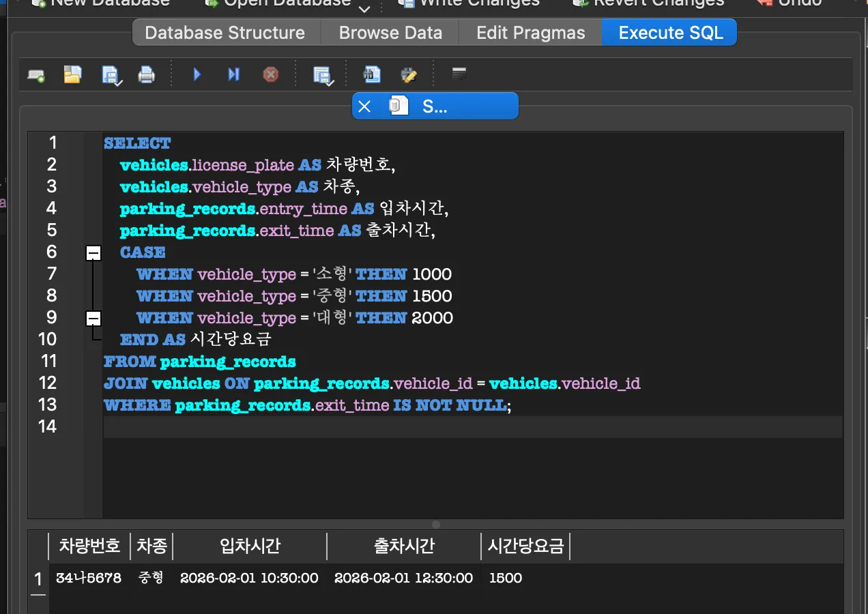Open the save results view dropdown

(x=323, y=76)
